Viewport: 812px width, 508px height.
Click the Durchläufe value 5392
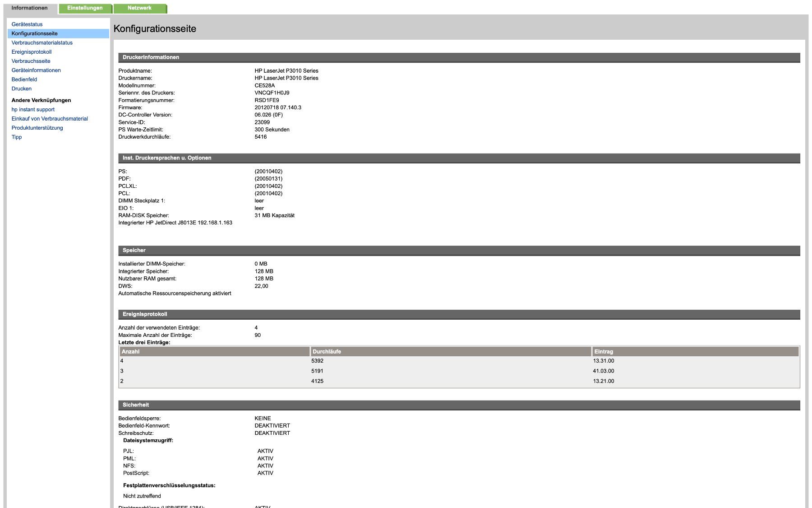[317, 361]
